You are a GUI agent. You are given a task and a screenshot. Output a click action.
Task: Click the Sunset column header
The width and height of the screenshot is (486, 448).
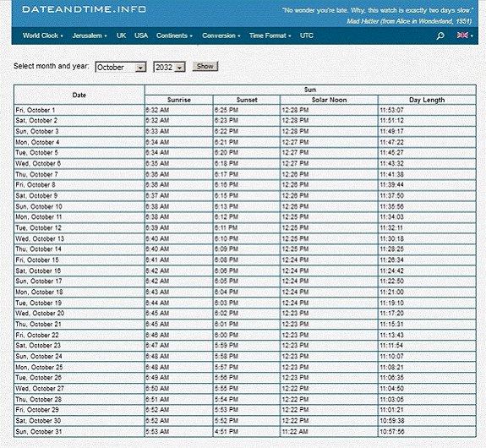tap(247, 100)
